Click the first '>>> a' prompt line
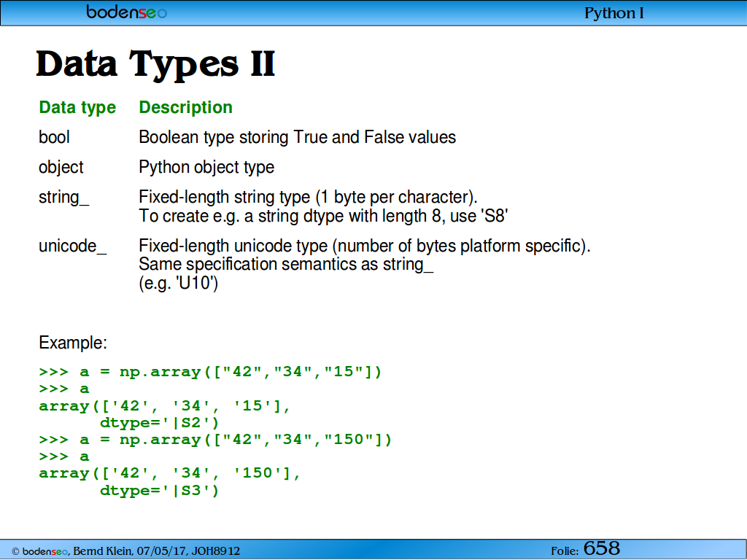 (x=64, y=389)
